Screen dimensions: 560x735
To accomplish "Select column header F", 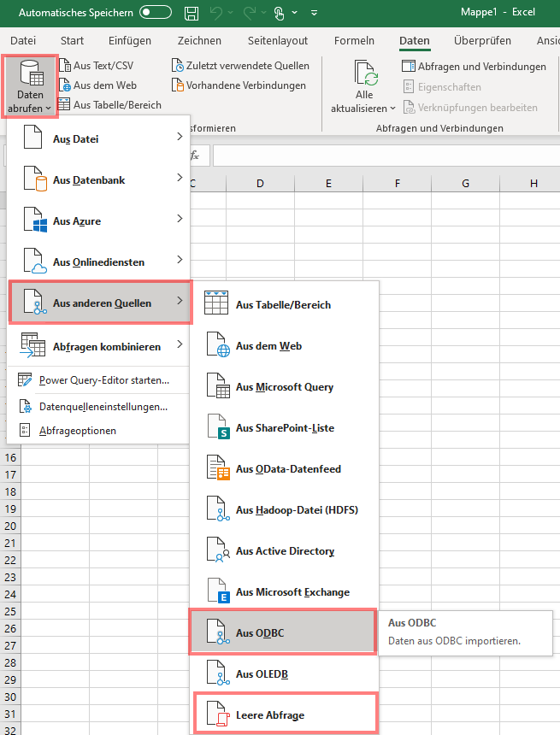I will point(398,183).
